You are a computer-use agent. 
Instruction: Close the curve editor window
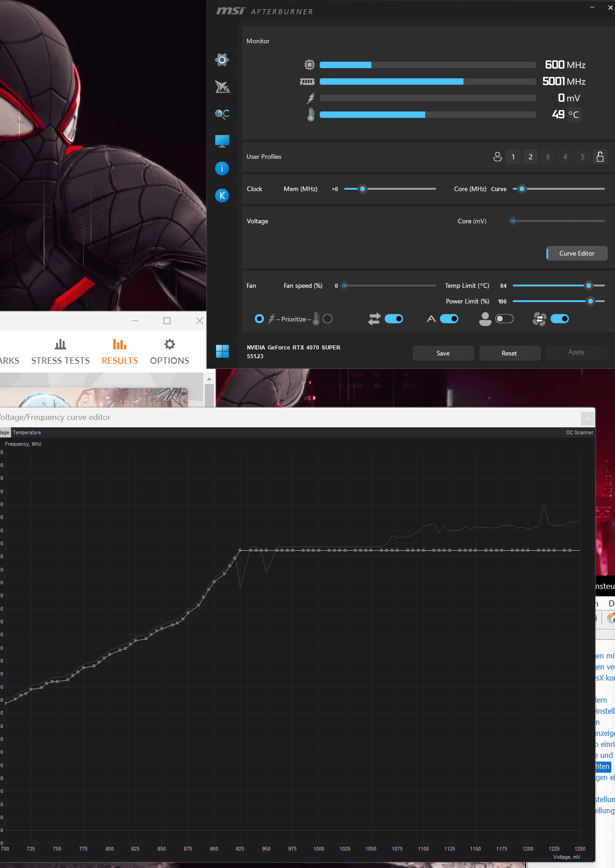[588, 418]
